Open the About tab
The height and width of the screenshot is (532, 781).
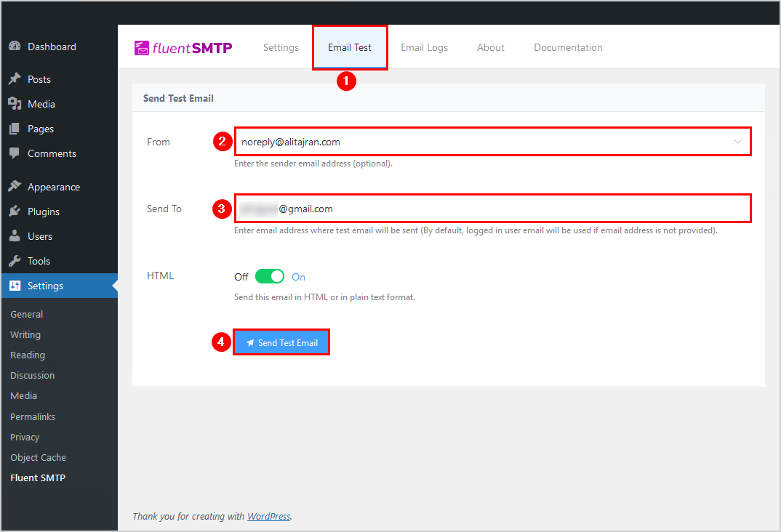tap(490, 48)
